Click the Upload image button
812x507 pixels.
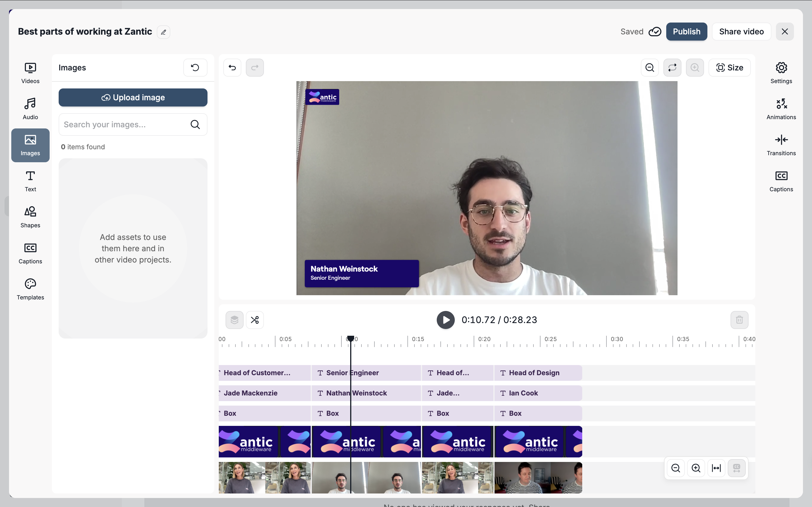coord(133,97)
